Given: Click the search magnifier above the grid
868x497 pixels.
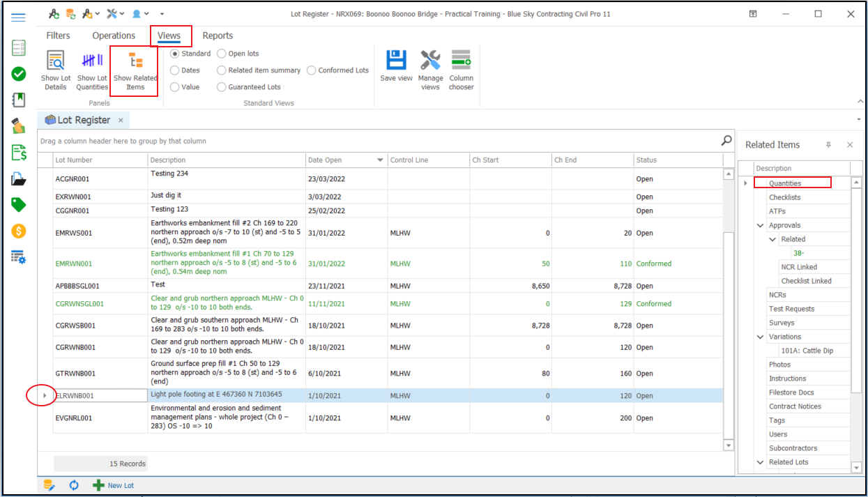Looking at the screenshot, I should 726,140.
